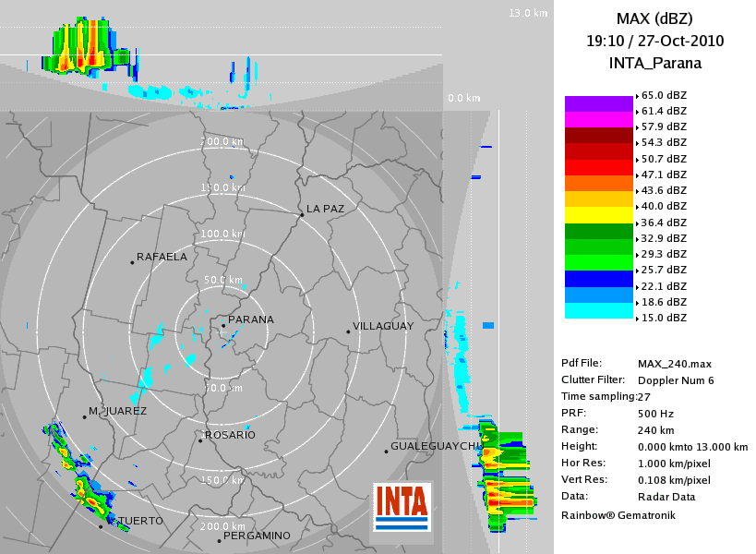This screenshot has height=554, width=756.
Task: Click the MAX (dBZ) title
Action: click(x=654, y=18)
